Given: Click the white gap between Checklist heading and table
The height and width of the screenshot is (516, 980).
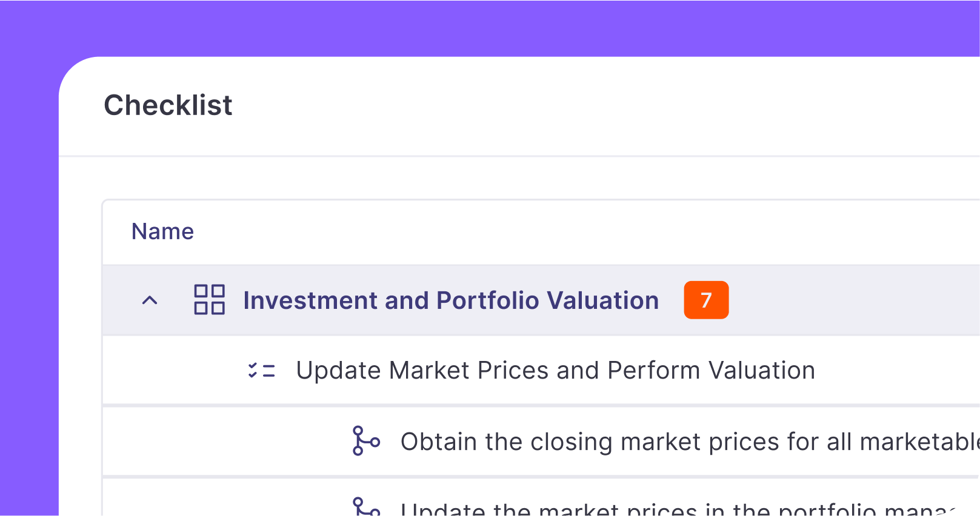Looking at the screenshot, I should tap(485, 178).
